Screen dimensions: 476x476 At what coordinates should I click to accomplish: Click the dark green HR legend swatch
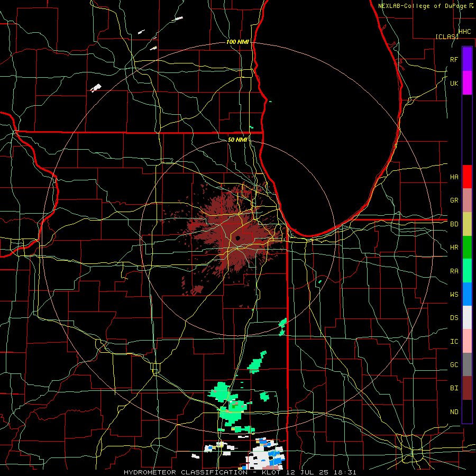pyautogui.click(x=467, y=247)
